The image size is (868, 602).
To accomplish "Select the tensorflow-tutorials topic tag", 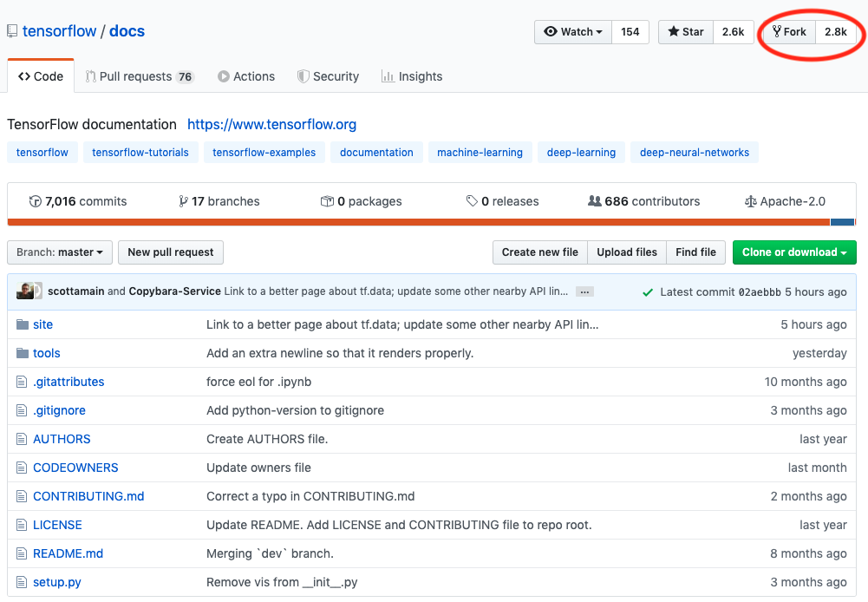I will 140,153.
